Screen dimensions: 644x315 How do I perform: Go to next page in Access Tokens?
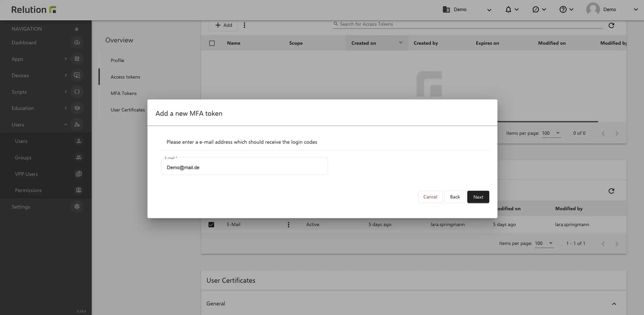[x=617, y=133]
